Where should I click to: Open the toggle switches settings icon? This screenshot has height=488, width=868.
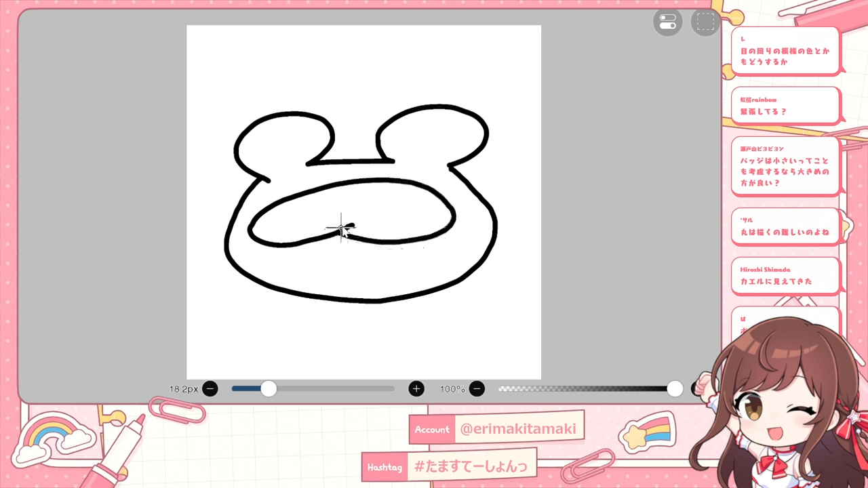[x=668, y=22]
